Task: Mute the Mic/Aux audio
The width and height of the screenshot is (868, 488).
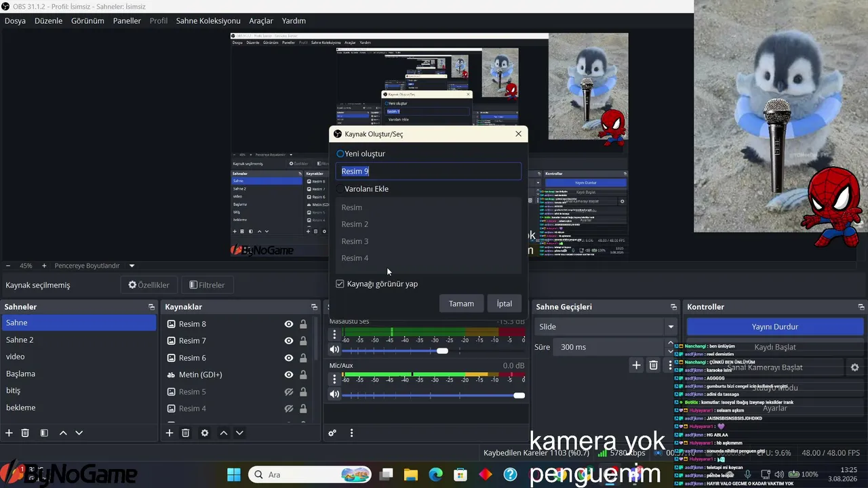Action: [334, 394]
